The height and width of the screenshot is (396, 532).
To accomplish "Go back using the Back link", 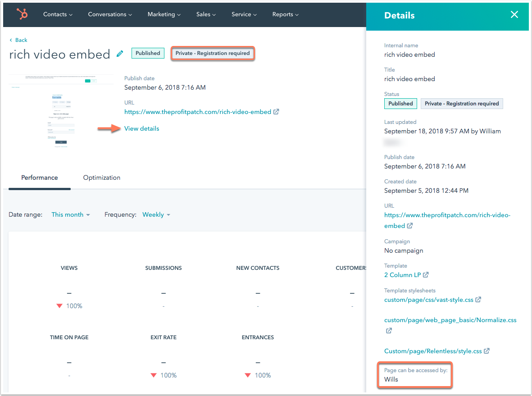I will (18, 40).
